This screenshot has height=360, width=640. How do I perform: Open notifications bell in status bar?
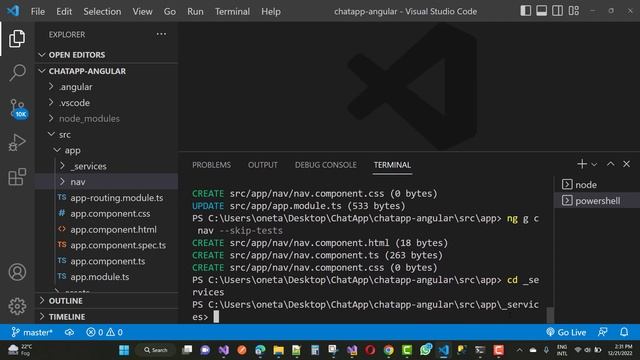pyautogui.click(x=624, y=332)
